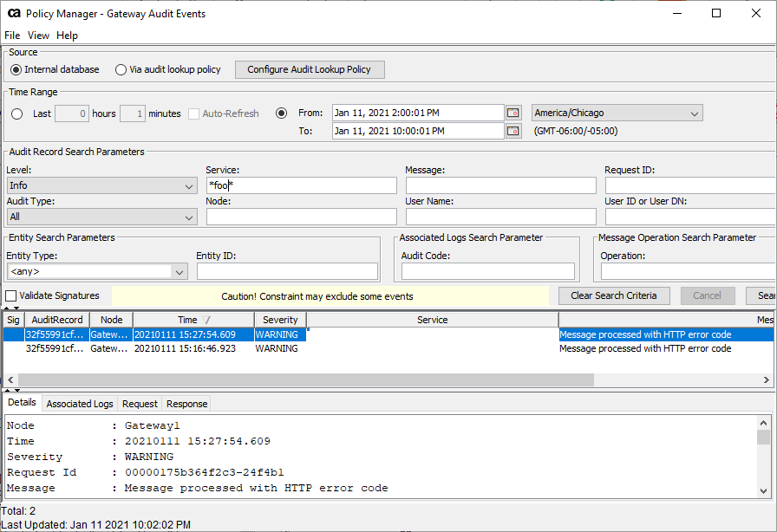
Task: Click the results table scroll right arrow
Action: coord(766,380)
